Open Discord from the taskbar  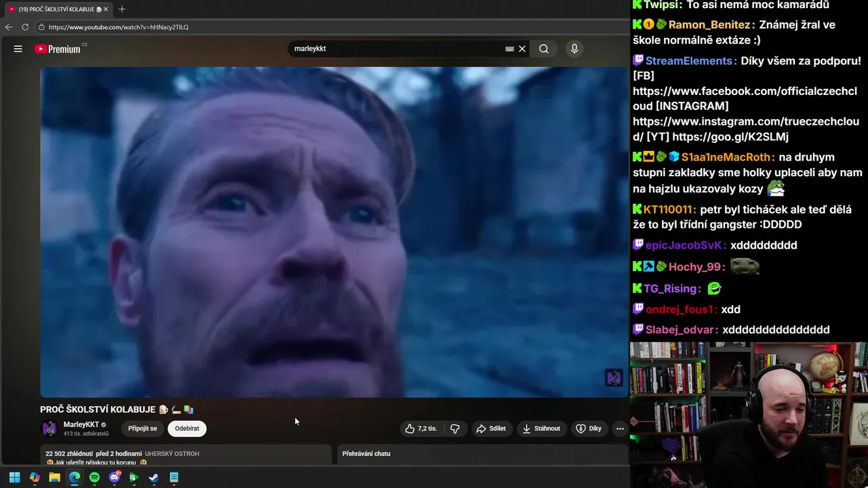pyautogui.click(x=115, y=477)
